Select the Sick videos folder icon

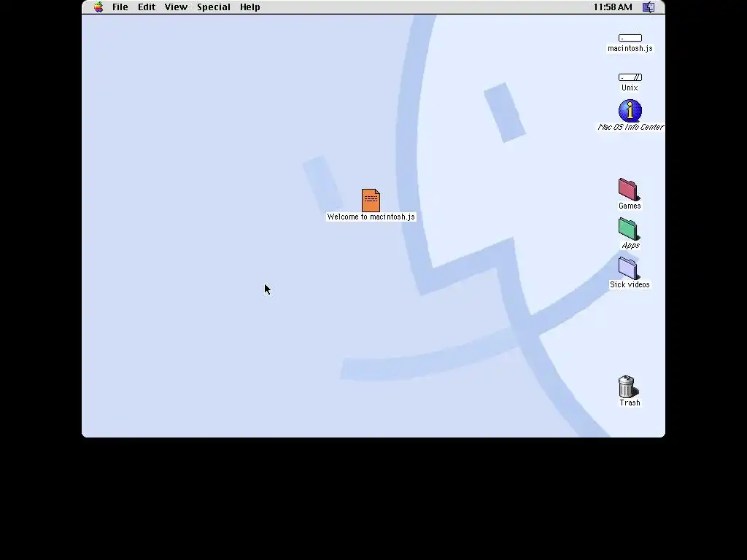pyautogui.click(x=629, y=268)
